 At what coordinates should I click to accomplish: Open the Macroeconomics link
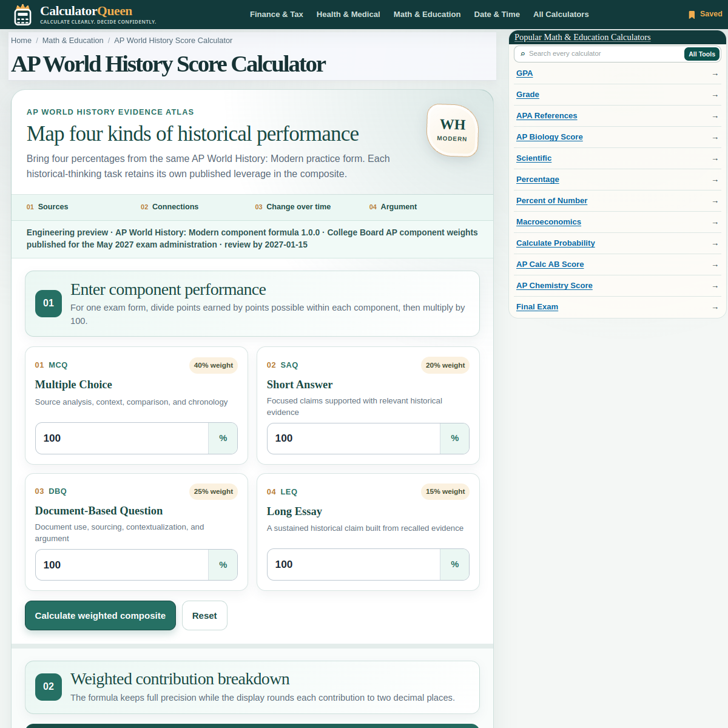pyautogui.click(x=548, y=222)
